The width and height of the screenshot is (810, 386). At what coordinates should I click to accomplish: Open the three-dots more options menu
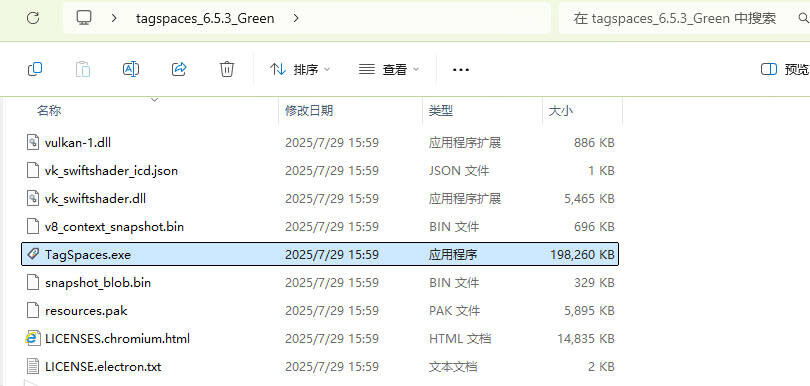pos(460,69)
